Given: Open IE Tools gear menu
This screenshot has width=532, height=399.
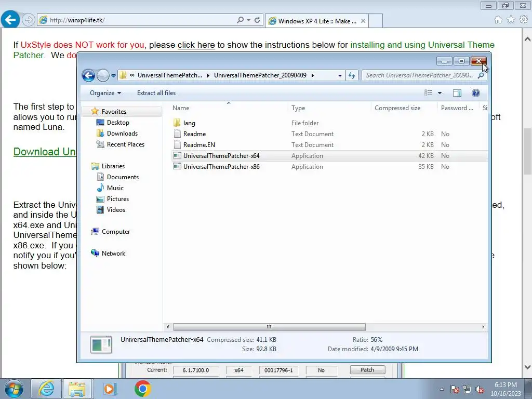Looking at the screenshot, I should [524, 20].
